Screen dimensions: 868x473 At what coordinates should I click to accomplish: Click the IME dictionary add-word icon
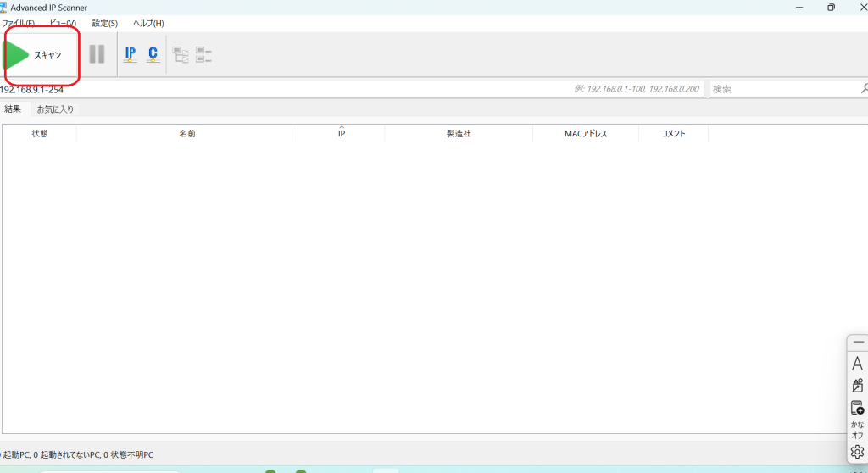click(857, 408)
